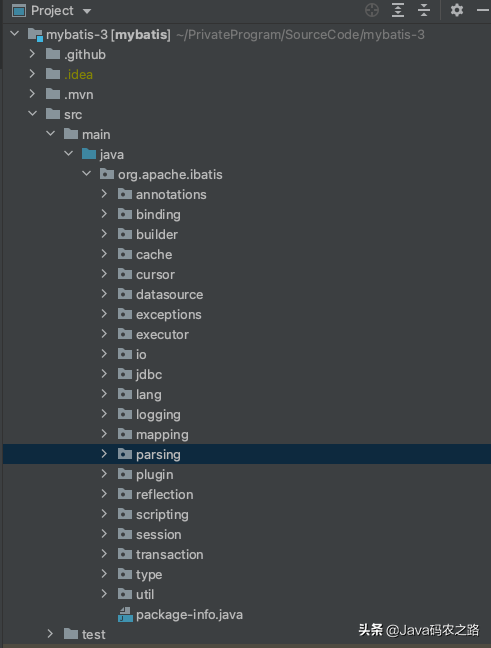
Task: Click the locate/select opened file crosshair icon
Action: [372, 10]
